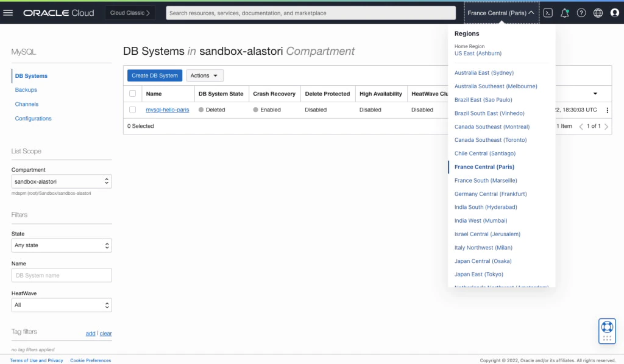Switch region to Brazil East (Sao Paulo)
Viewport: 624px width, 364px height.
483,100
